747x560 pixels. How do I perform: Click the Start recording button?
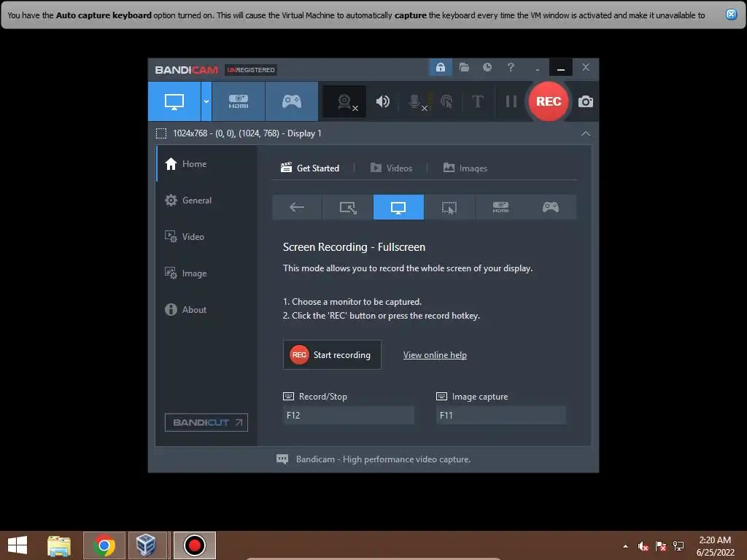pos(332,355)
